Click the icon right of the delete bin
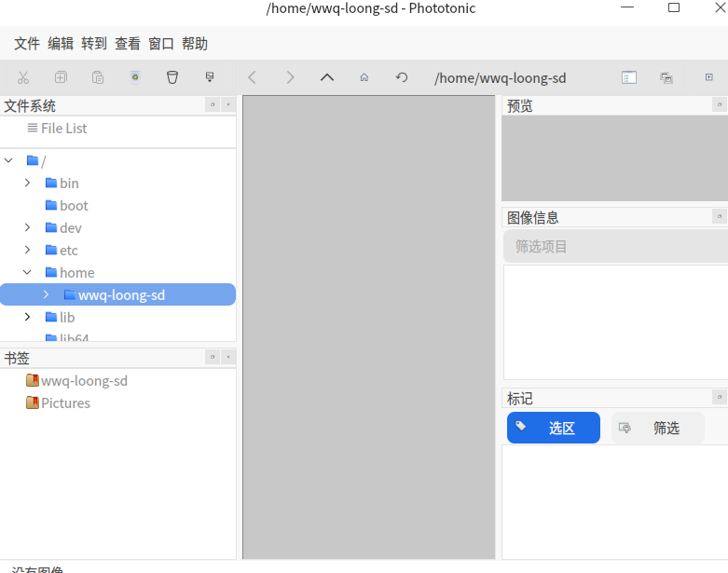This screenshot has width=728, height=573. pyautogui.click(x=210, y=77)
